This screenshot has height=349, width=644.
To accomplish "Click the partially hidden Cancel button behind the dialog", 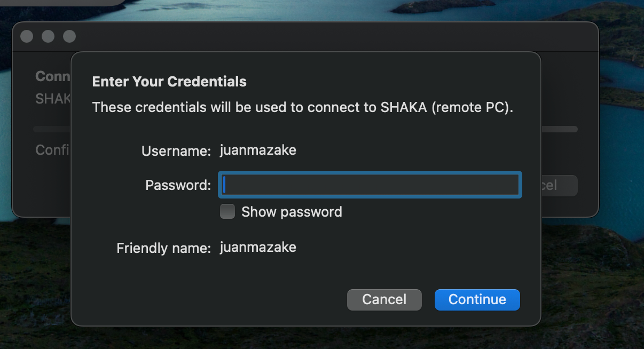I will click(559, 185).
